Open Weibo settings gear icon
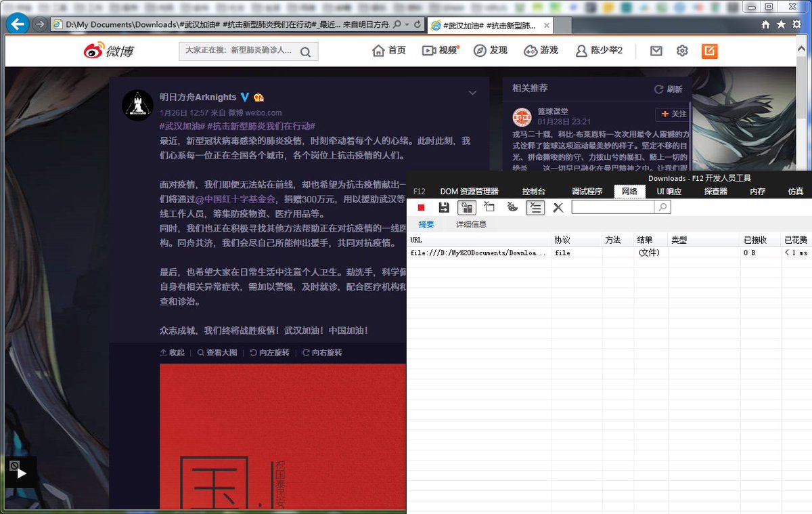The image size is (812, 514). coord(682,51)
